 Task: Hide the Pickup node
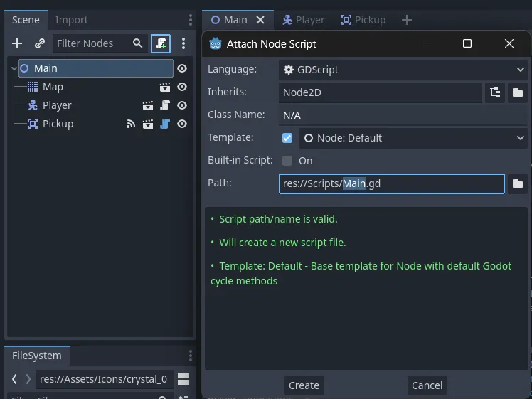tap(182, 124)
